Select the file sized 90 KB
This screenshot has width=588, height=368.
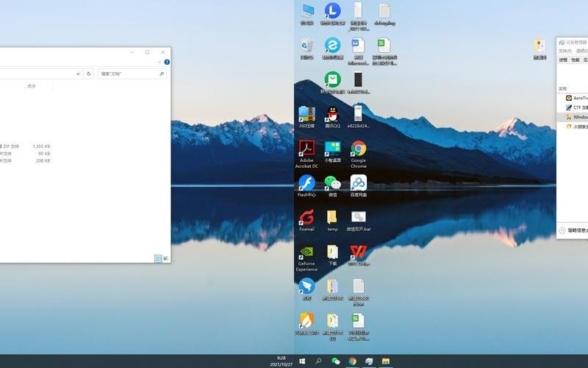pyautogui.click(x=25, y=153)
